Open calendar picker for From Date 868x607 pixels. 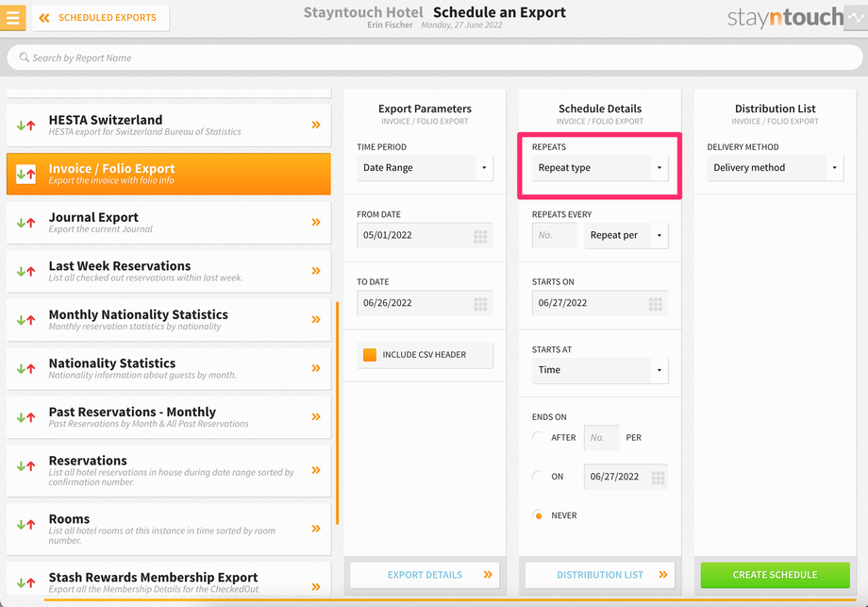(480, 237)
